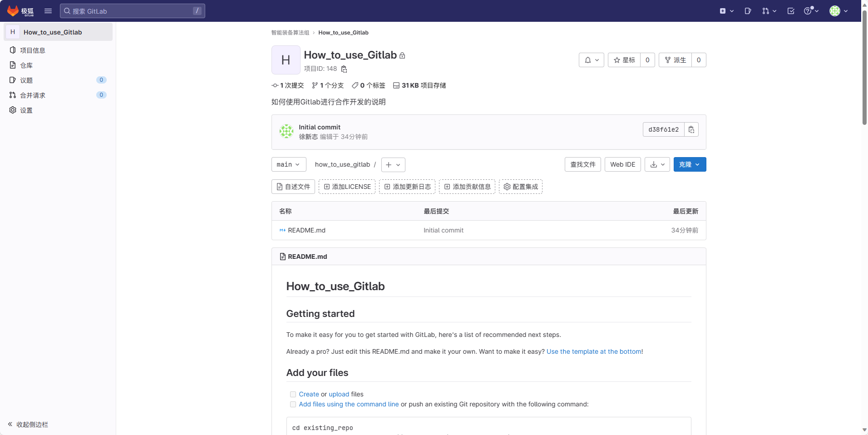Click Initial commit in file table row

click(x=444, y=230)
